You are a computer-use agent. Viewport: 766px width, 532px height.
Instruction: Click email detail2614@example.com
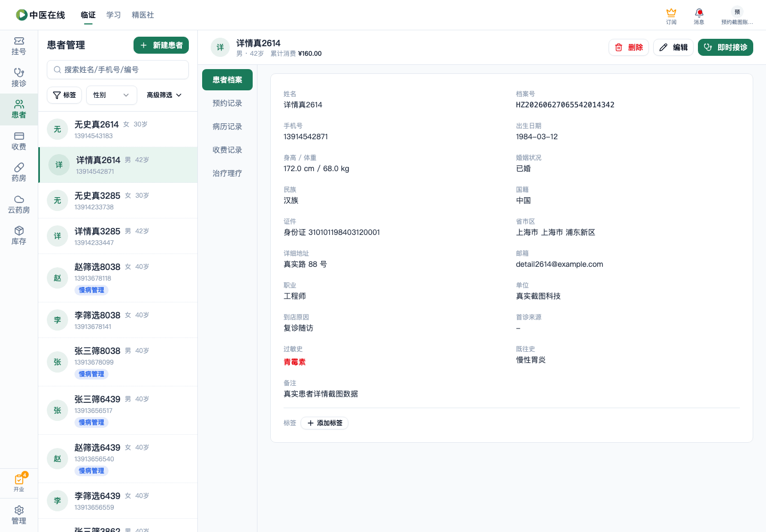(x=560, y=264)
